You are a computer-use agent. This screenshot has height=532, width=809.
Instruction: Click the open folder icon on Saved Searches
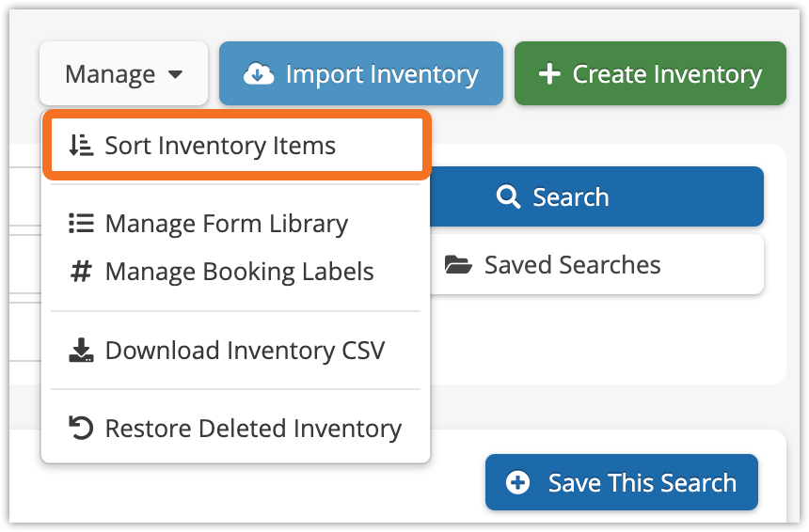(x=458, y=265)
